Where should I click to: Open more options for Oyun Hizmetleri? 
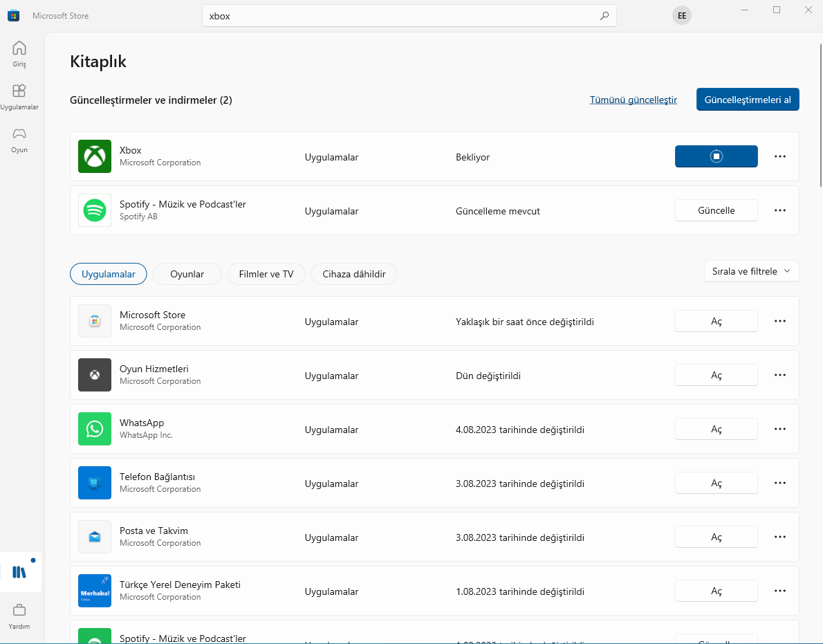click(x=780, y=376)
